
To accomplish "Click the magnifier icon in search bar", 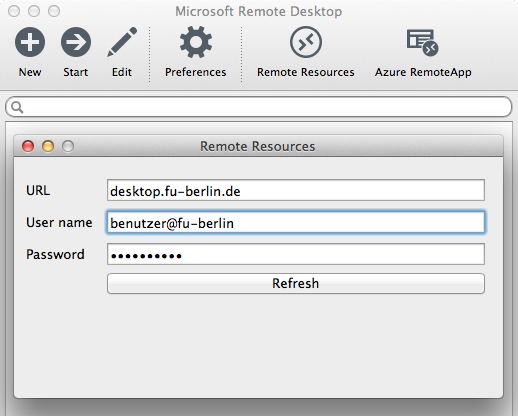I will 17,107.
